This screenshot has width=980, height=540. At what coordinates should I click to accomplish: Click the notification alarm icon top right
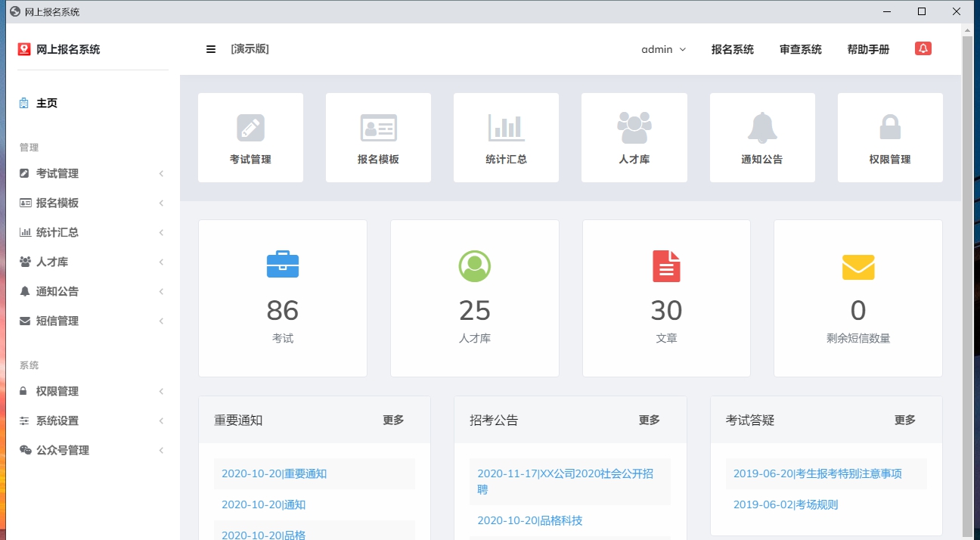pos(922,47)
